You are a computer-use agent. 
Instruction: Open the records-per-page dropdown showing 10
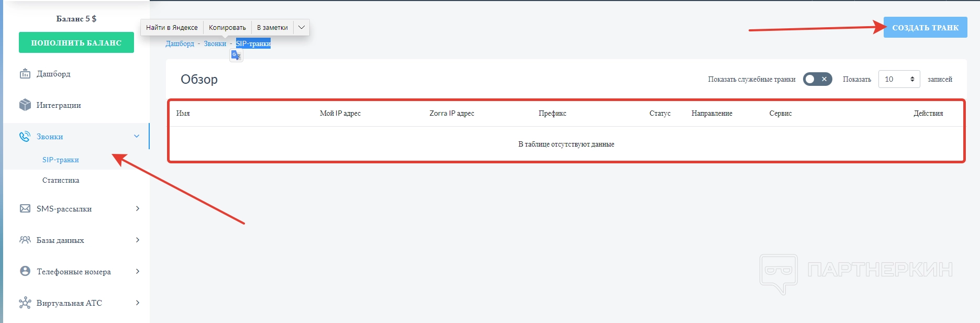pyautogui.click(x=899, y=79)
